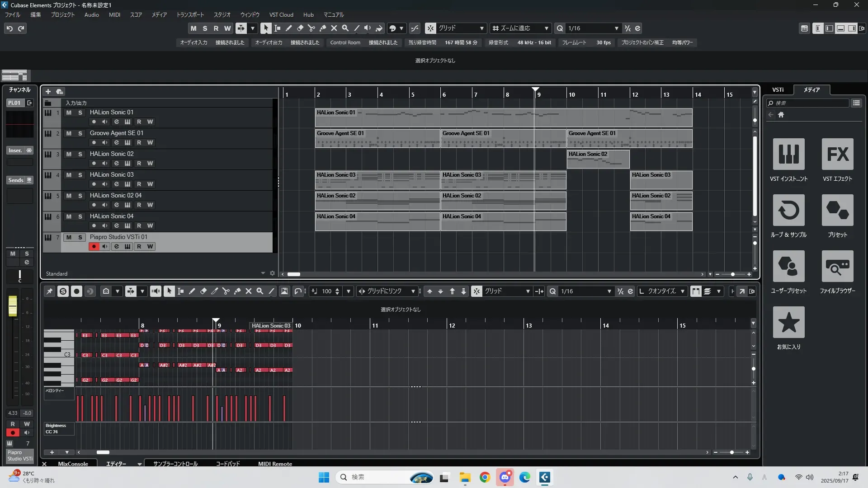Click the Undo button in toolbar
This screenshot has width=868, height=488.
[x=9, y=28]
